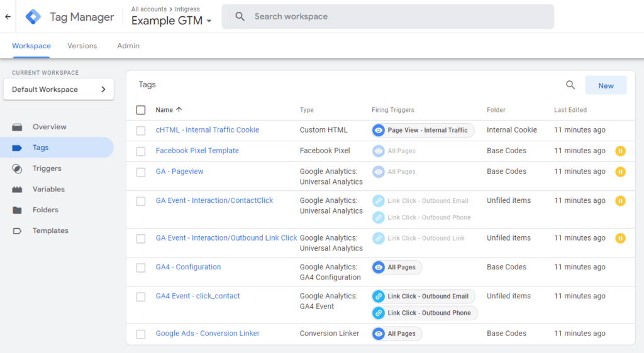Check the GA4 Event - click_contact checkbox

coord(141,297)
